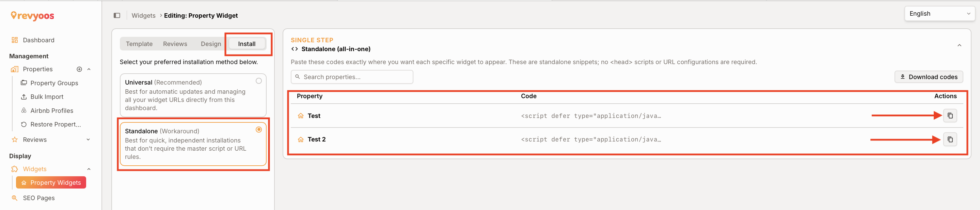Select the Universal installation method radio
The width and height of the screenshot is (980, 210).
click(259, 81)
